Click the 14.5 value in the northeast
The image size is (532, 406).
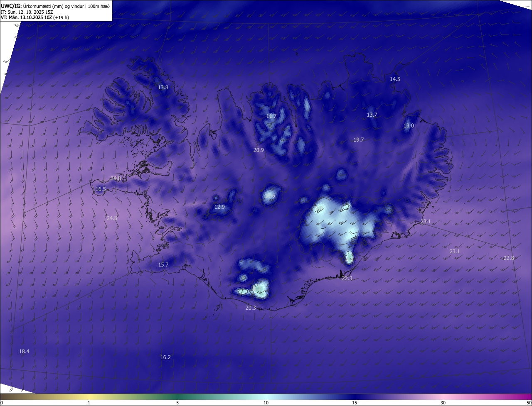[395, 79]
